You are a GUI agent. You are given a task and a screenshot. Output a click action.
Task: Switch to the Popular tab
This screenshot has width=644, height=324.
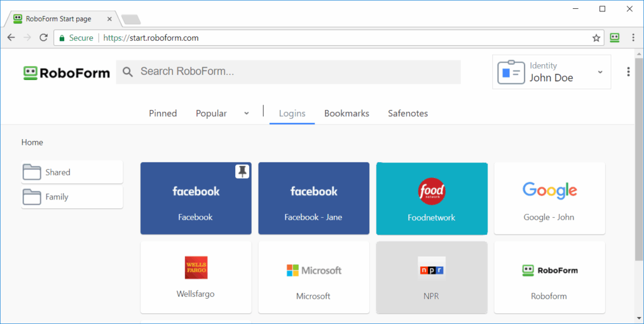click(x=211, y=113)
